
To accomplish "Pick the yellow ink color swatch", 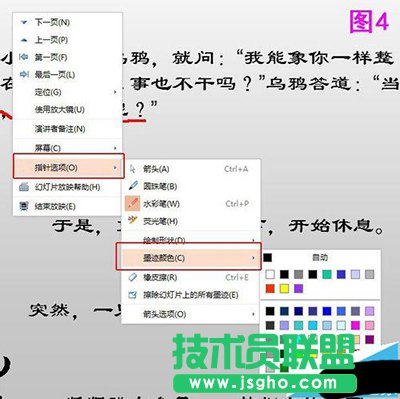I will coord(284,288).
